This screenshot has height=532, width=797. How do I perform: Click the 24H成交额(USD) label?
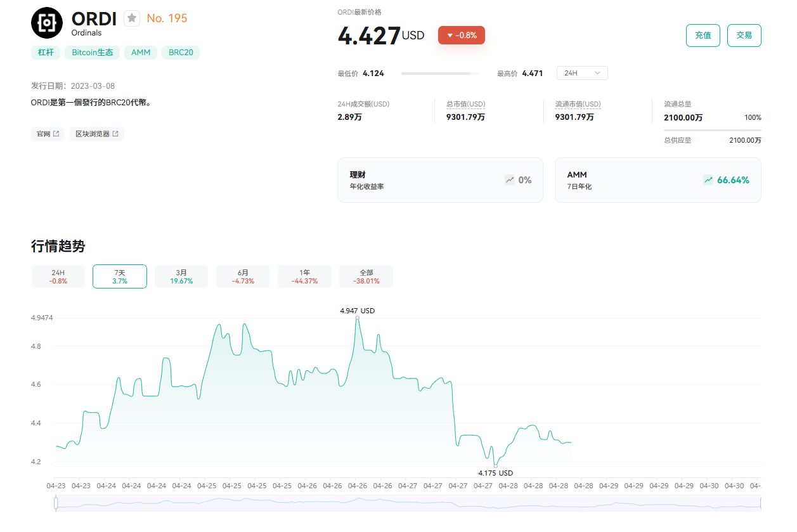(363, 104)
